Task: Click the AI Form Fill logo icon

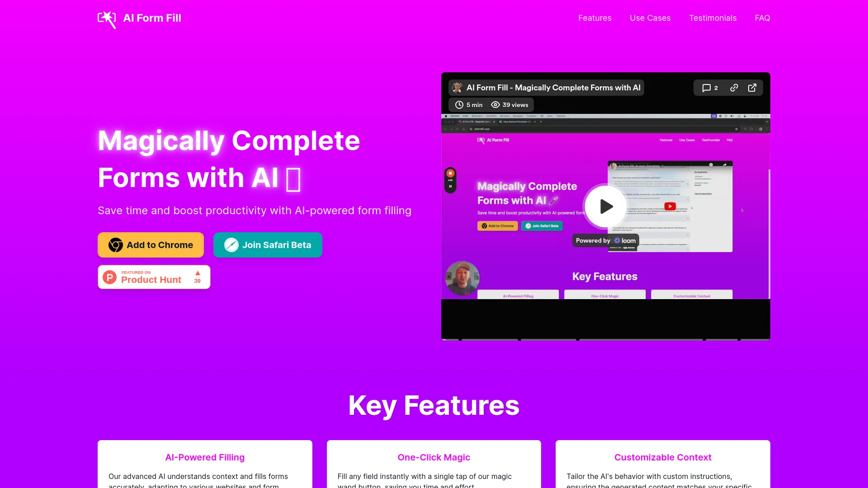Action: pos(106,18)
